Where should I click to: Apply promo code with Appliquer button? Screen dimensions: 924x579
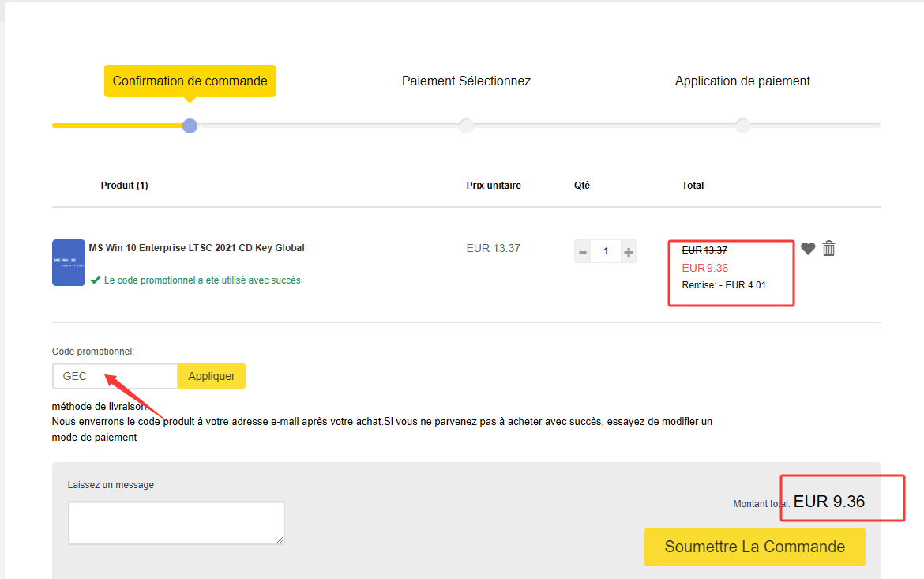[212, 376]
